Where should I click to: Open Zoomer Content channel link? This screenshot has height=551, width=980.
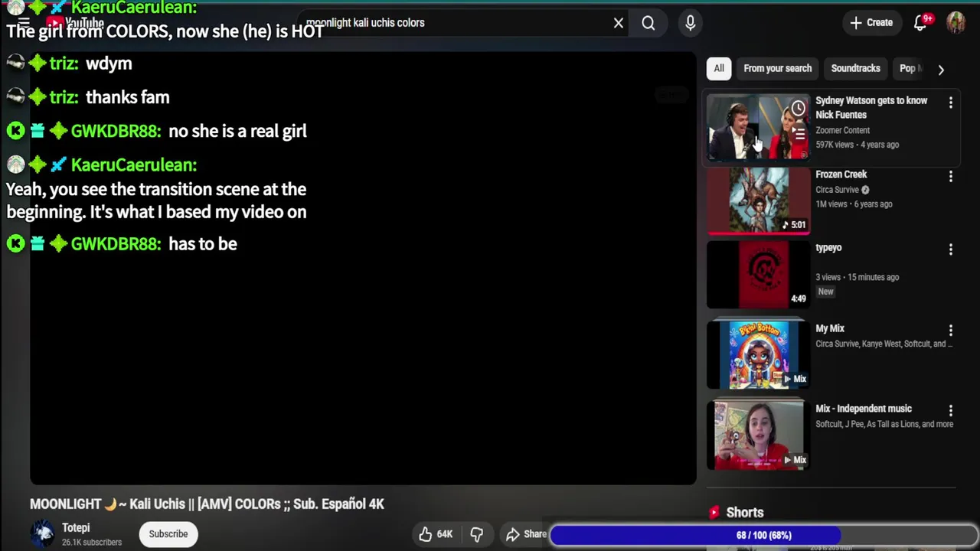(842, 130)
